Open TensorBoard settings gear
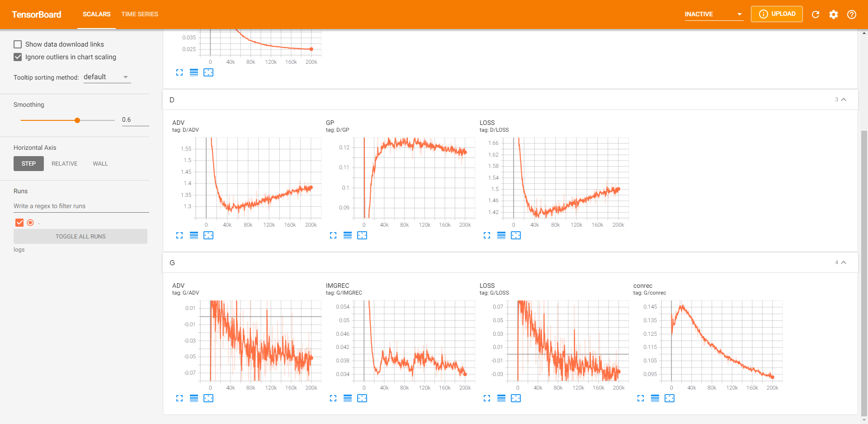Image resolution: width=868 pixels, height=424 pixels. pos(834,14)
